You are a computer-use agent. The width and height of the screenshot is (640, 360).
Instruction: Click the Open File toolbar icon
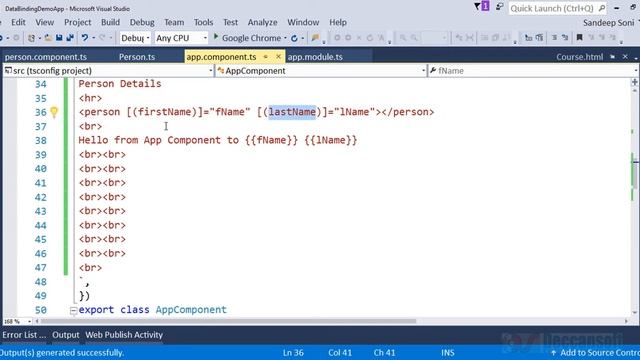click(48, 38)
